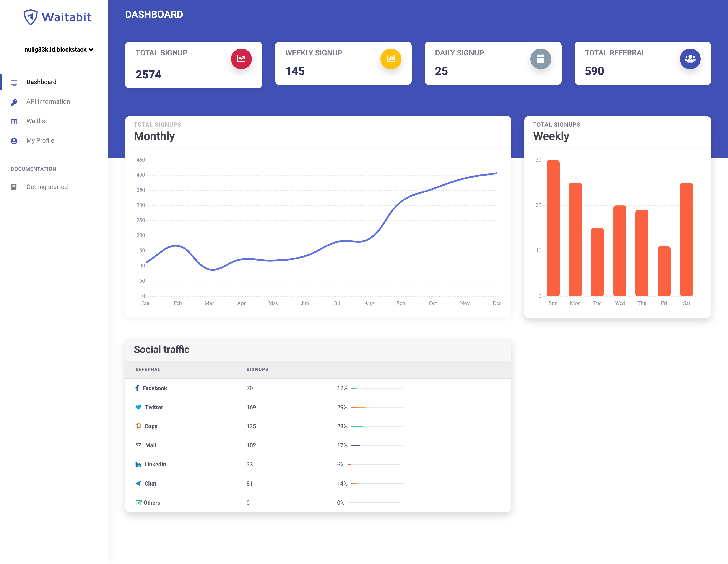Click the Twitter 29% progress bar

[x=377, y=407]
